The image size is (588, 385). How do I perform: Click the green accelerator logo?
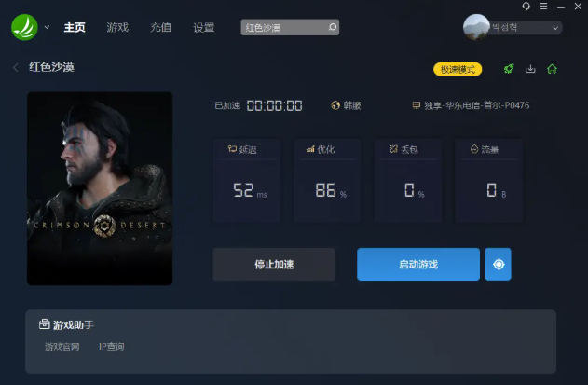[x=24, y=27]
